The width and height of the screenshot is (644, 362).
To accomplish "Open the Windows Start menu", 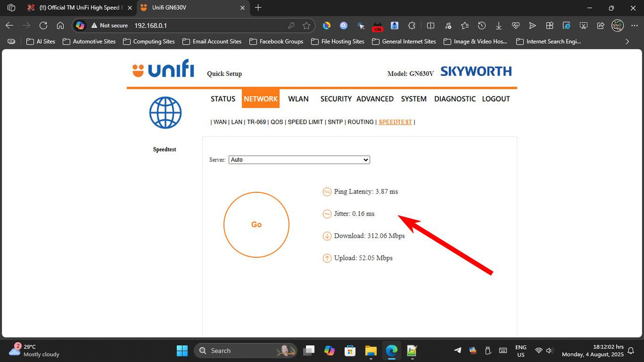I will coord(182,350).
